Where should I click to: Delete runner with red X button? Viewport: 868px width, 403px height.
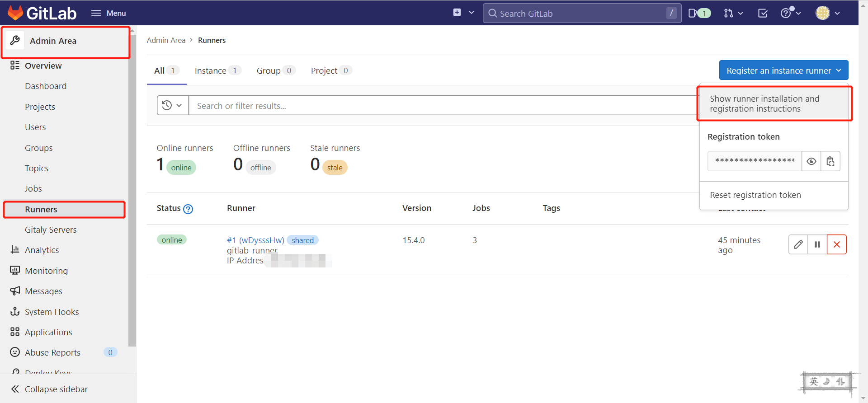tap(837, 244)
